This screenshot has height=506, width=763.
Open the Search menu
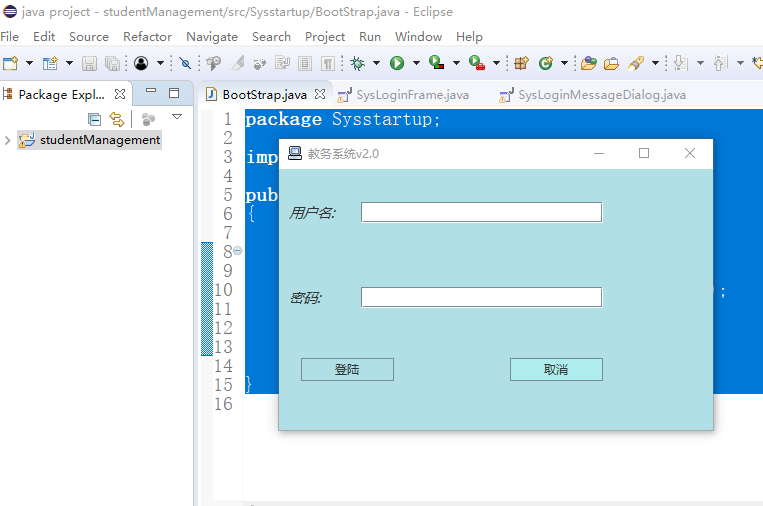pos(272,37)
